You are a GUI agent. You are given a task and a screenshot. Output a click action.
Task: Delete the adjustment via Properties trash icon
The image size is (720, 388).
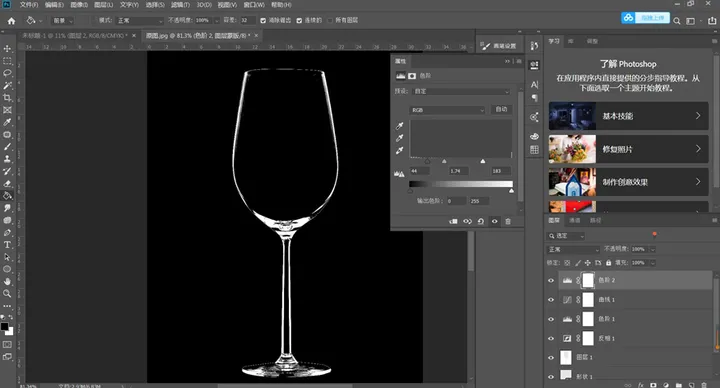pos(508,221)
